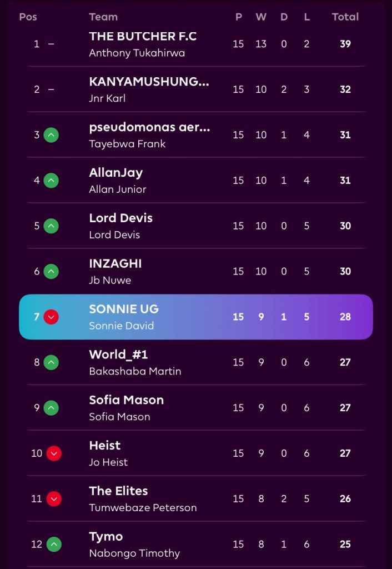Screen dimensions: 392x569
Task: Open manager Nabongo Timothy's entry
Action: pos(134,553)
